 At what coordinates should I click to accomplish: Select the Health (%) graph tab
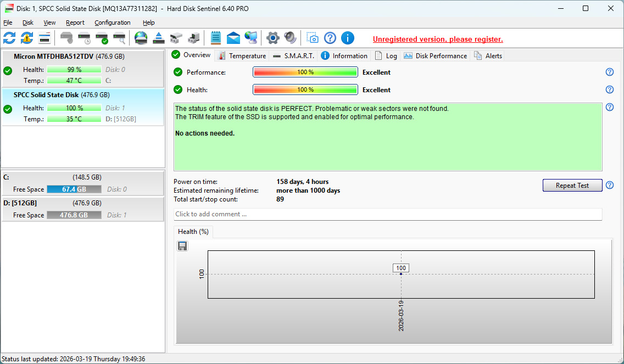[193, 232]
